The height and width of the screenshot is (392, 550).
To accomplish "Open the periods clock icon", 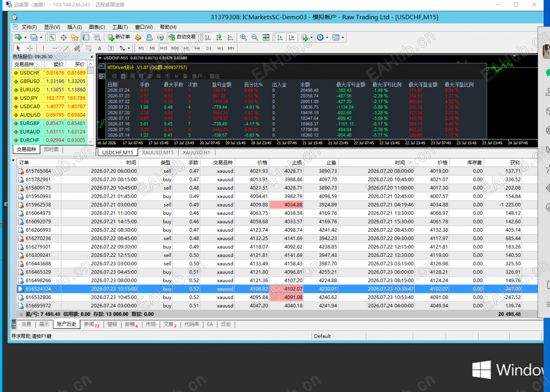I will pos(320,37).
